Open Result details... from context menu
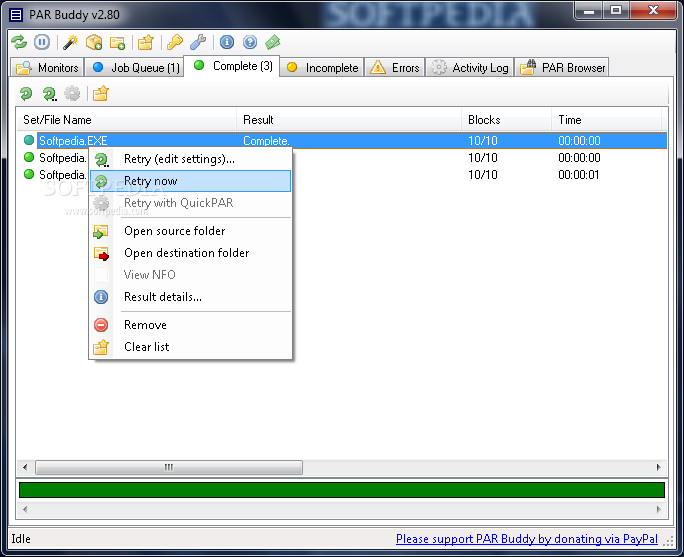 pyautogui.click(x=191, y=297)
